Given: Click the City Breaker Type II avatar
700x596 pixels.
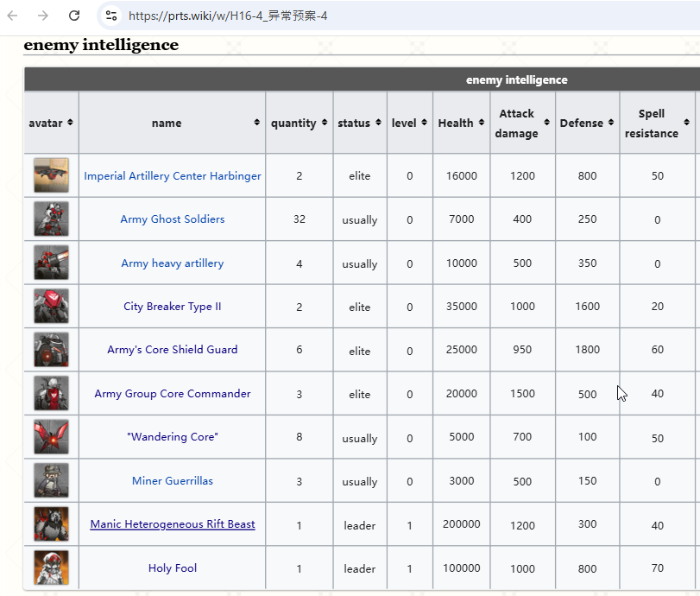Looking at the screenshot, I should [51, 307].
